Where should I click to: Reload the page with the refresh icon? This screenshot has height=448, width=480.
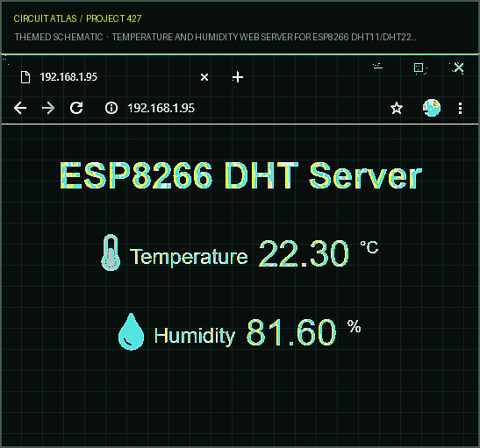(76, 108)
